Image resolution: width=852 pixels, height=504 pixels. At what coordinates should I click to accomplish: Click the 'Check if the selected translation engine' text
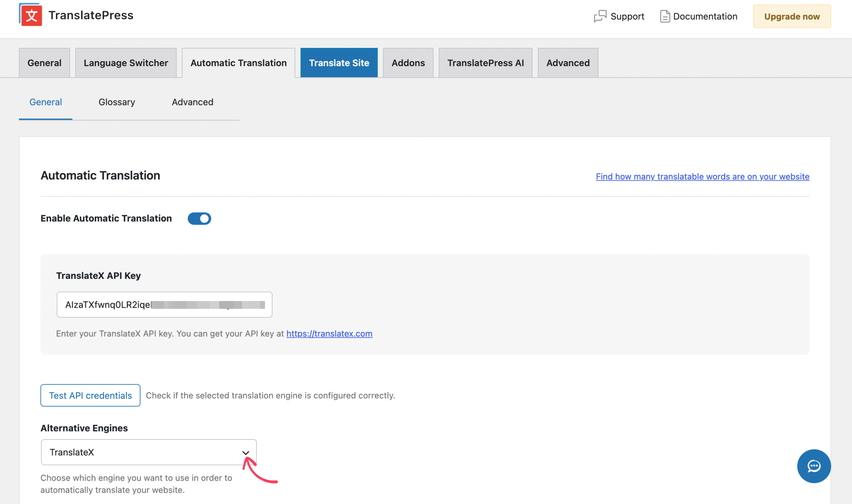click(271, 395)
